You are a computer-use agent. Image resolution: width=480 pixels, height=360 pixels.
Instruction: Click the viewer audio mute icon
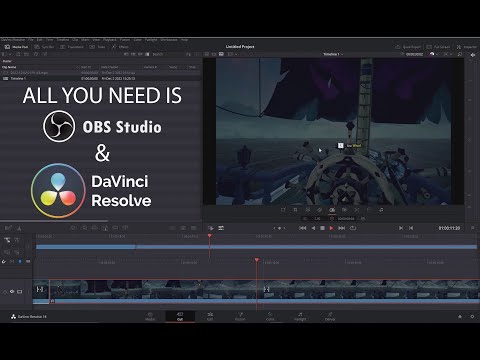472,55
